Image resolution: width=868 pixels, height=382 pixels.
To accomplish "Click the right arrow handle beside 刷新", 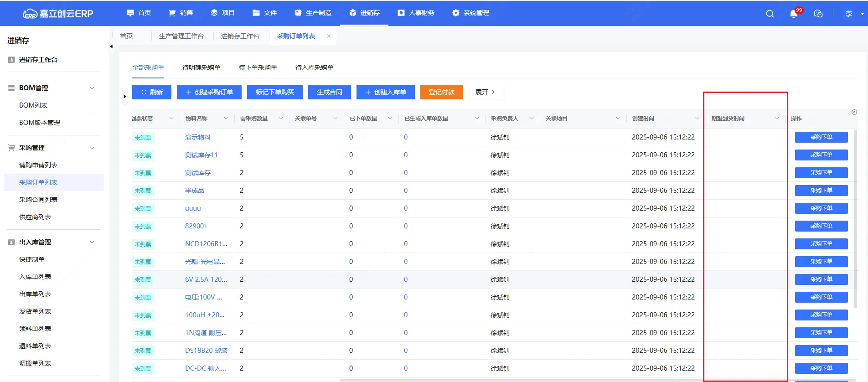I will point(125,97).
